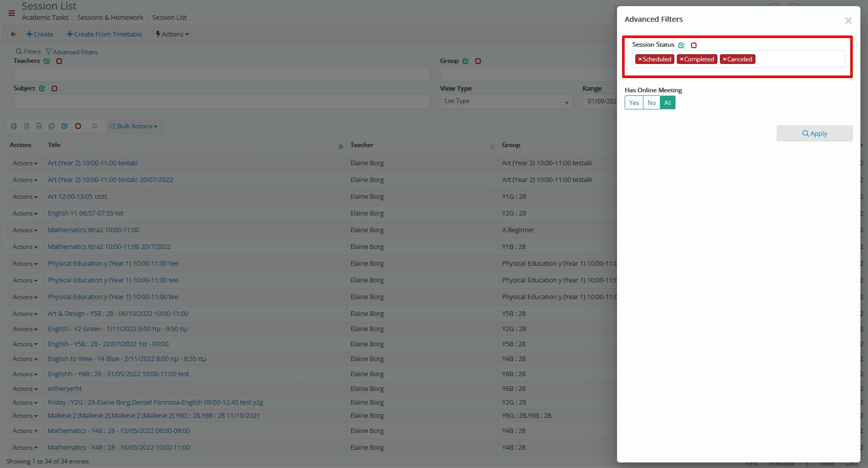Open Mathematics Y4B 13/05/2022 08:00-09:00 session
This screenshot has width=868, height=468.
click(x=119, y=431)
